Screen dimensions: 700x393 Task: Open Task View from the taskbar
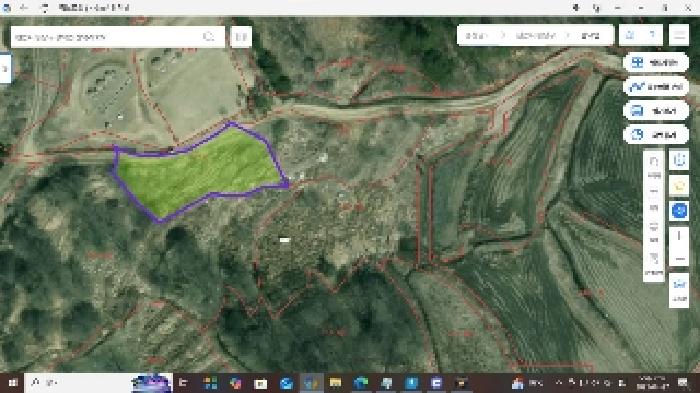click(x=183, y=383)
